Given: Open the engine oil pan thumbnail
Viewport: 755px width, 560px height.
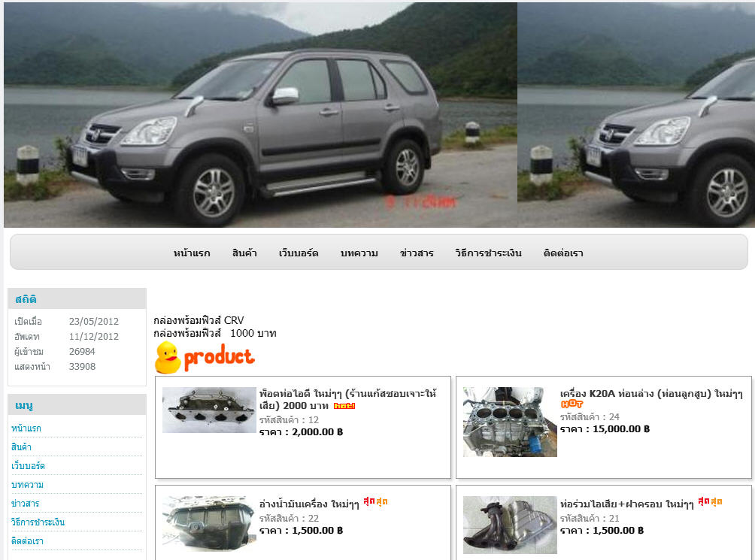Looking at the screenshot, I should click(209, 523).
